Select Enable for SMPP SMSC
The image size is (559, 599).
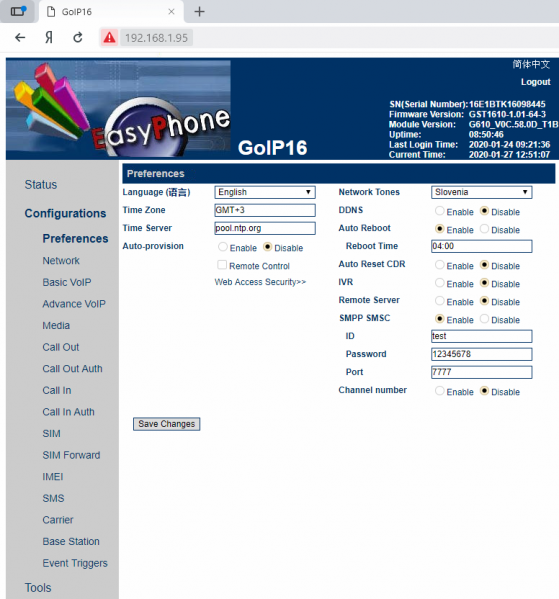440,319
